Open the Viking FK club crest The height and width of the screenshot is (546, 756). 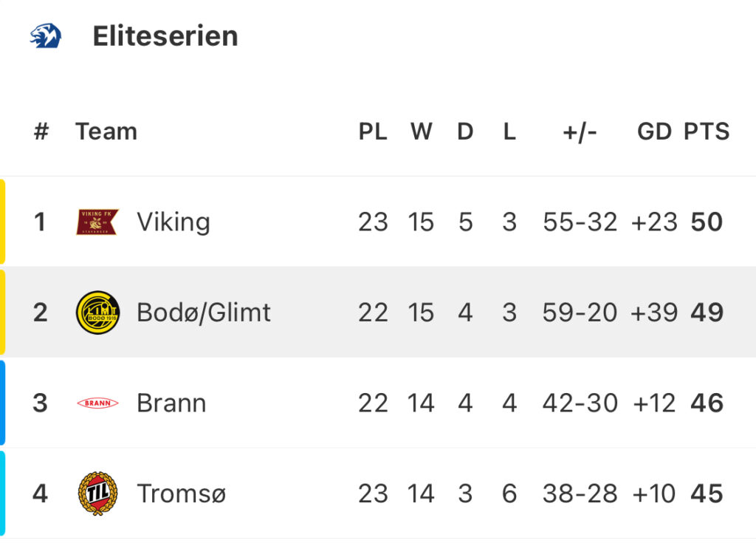click(x=97, y=222)
